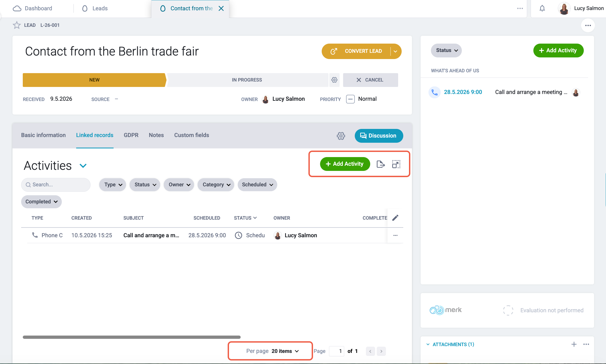The width and height of the screenshot is (606, 364).
Task: Open the Status filter dropdown
Action: [145, 185]
